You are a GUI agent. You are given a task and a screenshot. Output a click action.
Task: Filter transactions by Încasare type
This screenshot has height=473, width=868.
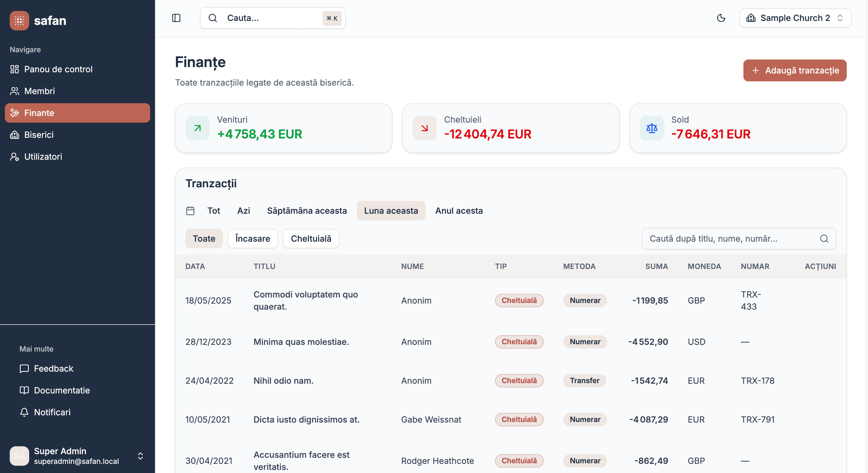[x=252, y=239]
